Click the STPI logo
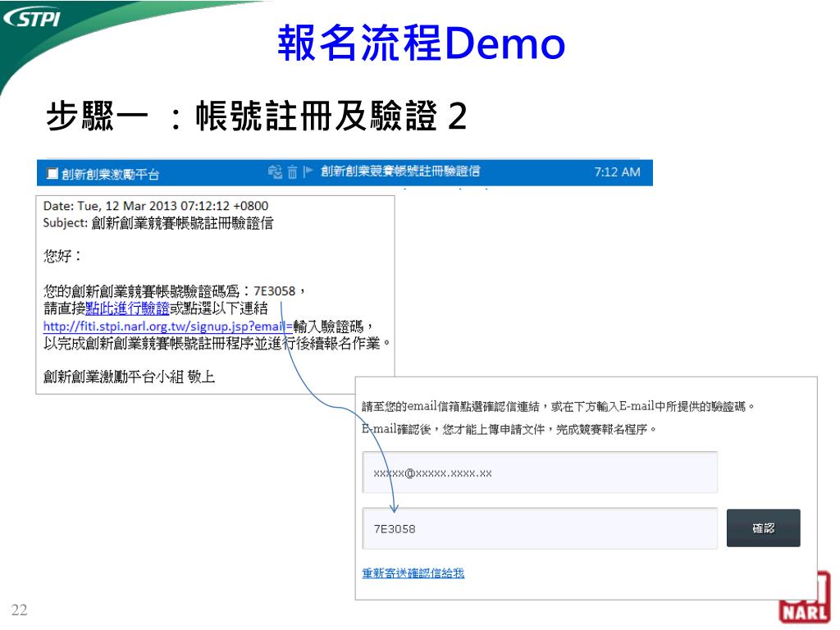Image resolution: width=840 pixels, height=630 pixels. click(32, 19)
